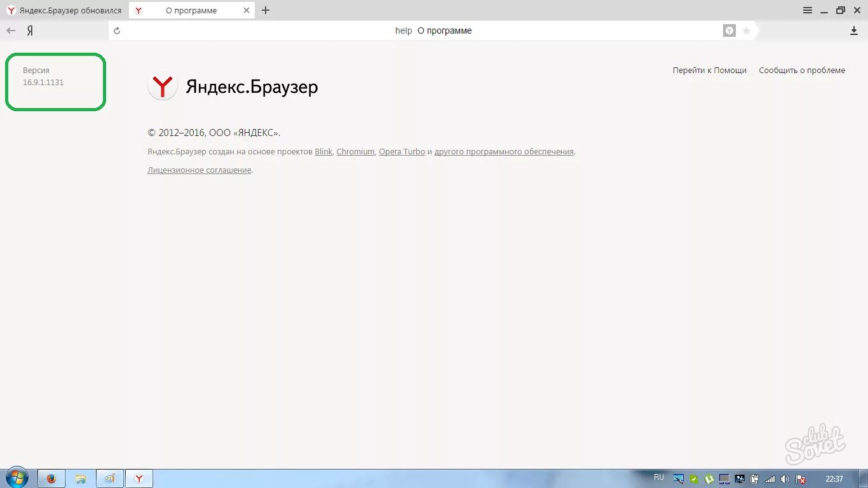Click the RU language indicator
This screenshot has height=488, width=868.
tap(659, 477)
